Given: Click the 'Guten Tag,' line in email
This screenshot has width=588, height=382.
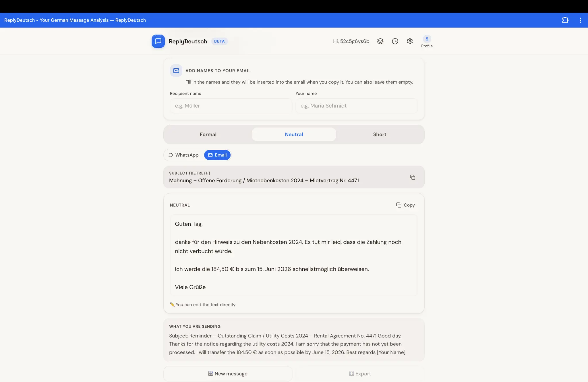Looking at the screenshot, I should pyautogui.click(x=189, y=224).
